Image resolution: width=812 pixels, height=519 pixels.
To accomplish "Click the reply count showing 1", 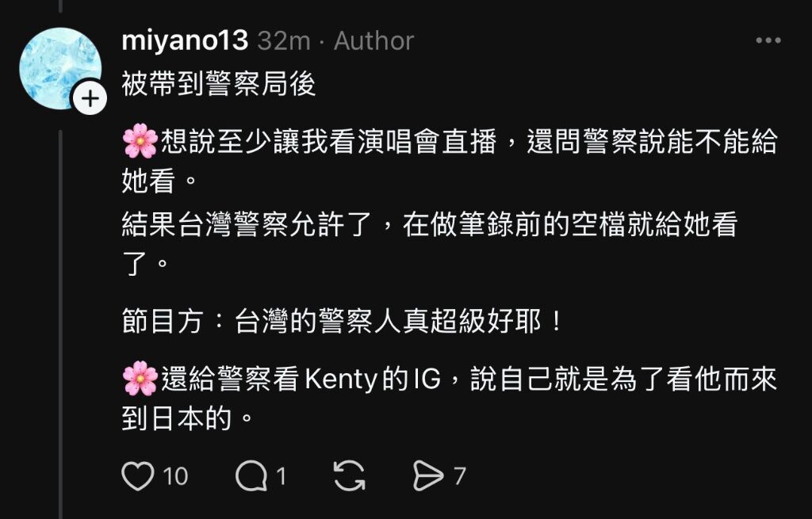I will click(282, 476).
